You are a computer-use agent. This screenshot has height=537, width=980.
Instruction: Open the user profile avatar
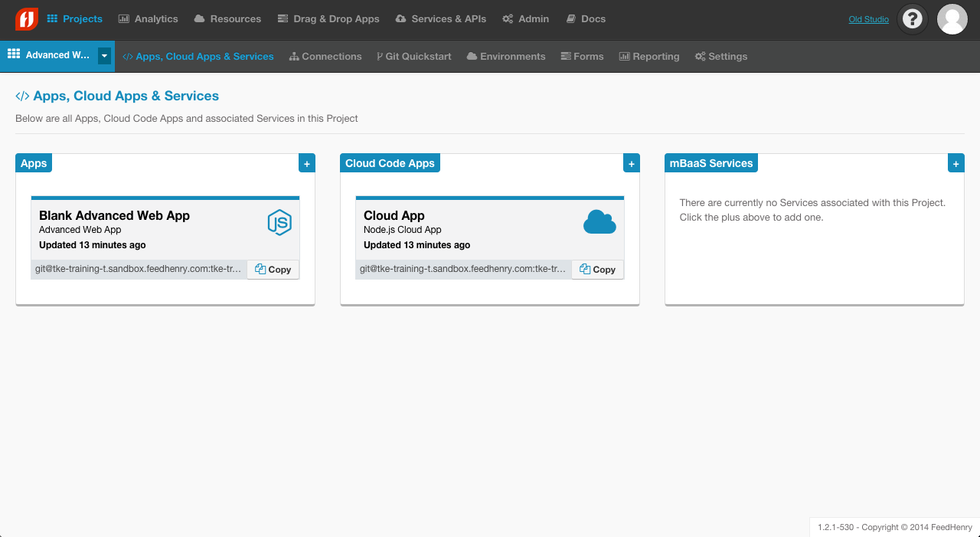point(952,19)
